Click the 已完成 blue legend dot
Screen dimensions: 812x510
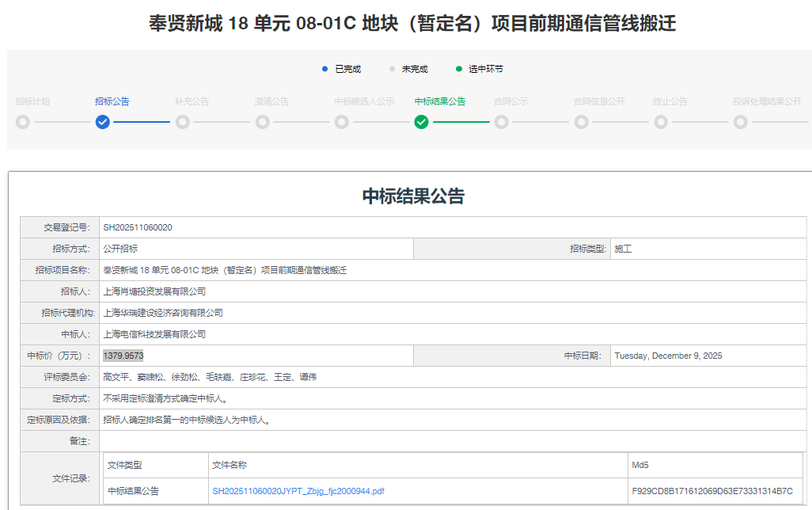(x=325, y=69)
